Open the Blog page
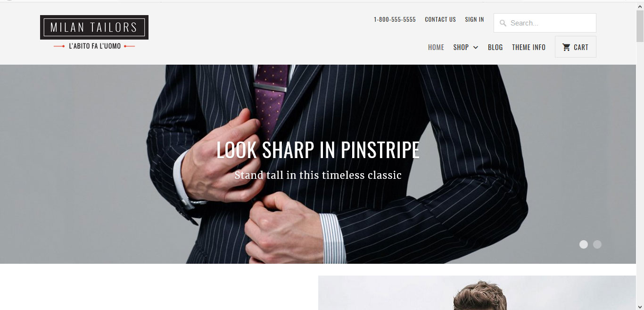 pyautogui.click(x=495, y=47)
